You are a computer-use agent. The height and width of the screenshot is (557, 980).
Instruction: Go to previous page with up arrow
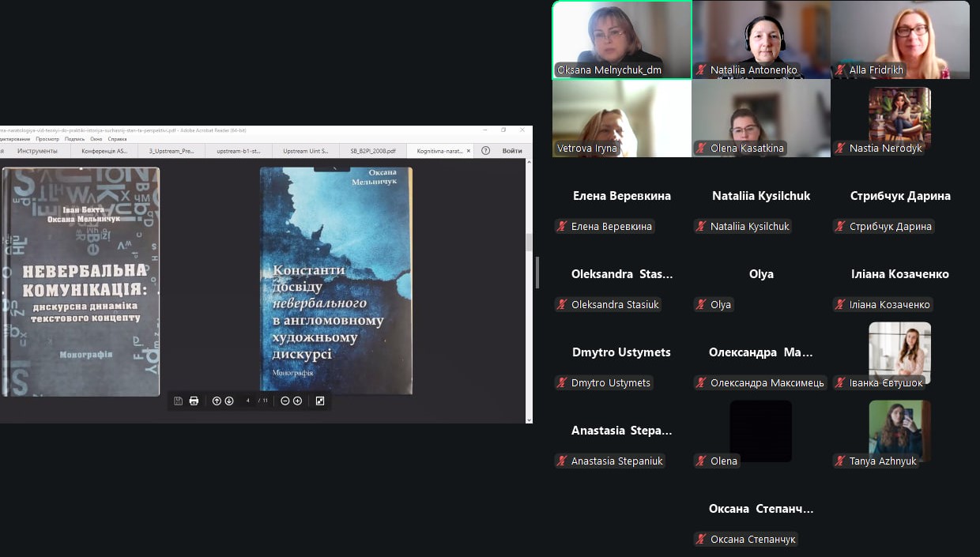click(x=217, y=401)
